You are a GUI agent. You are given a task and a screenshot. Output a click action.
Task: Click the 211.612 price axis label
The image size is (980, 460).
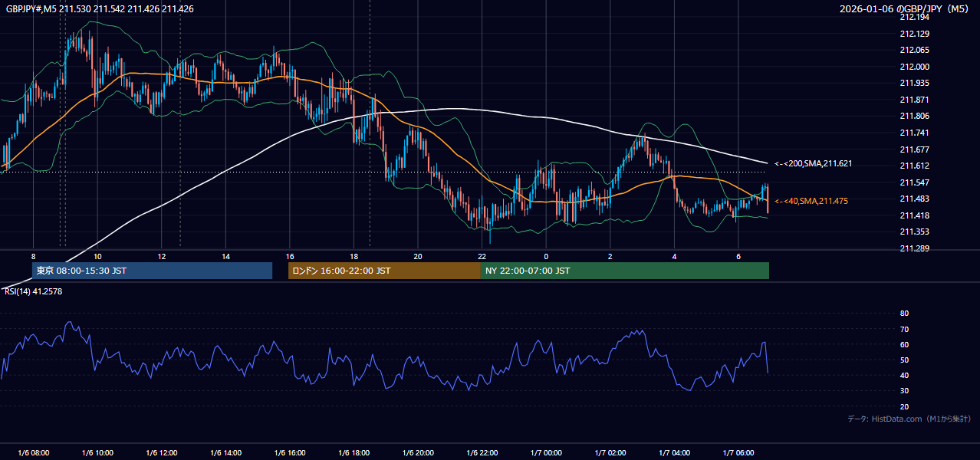914,166
